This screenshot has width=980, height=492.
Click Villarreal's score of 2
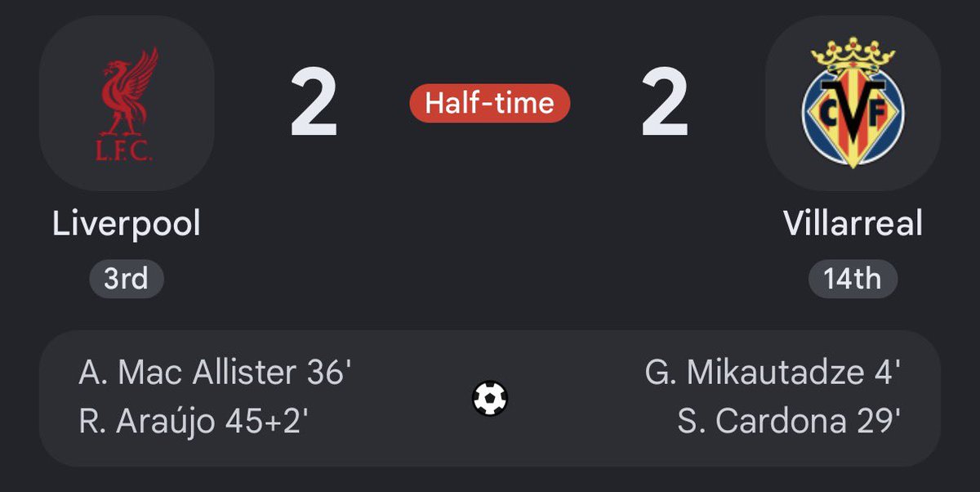pyautogui.click(x=665, y=104)
